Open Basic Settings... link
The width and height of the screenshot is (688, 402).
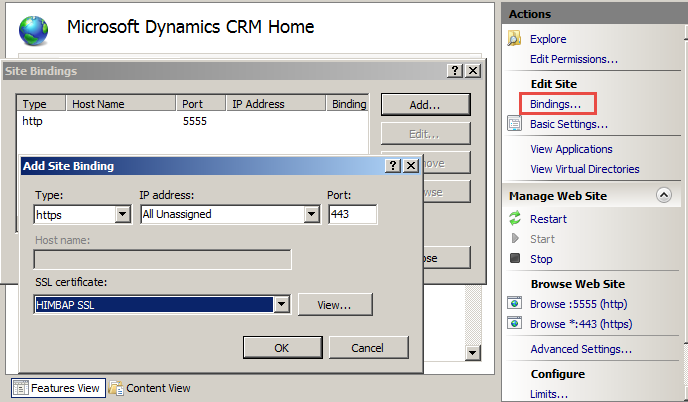(x=569, y=124)
